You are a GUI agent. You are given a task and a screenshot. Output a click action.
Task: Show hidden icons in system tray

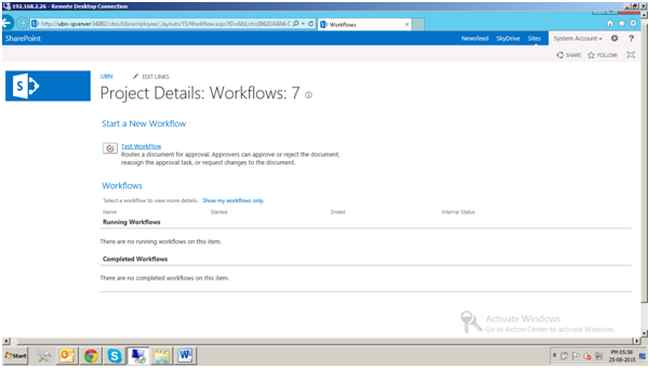coord(555,356)
